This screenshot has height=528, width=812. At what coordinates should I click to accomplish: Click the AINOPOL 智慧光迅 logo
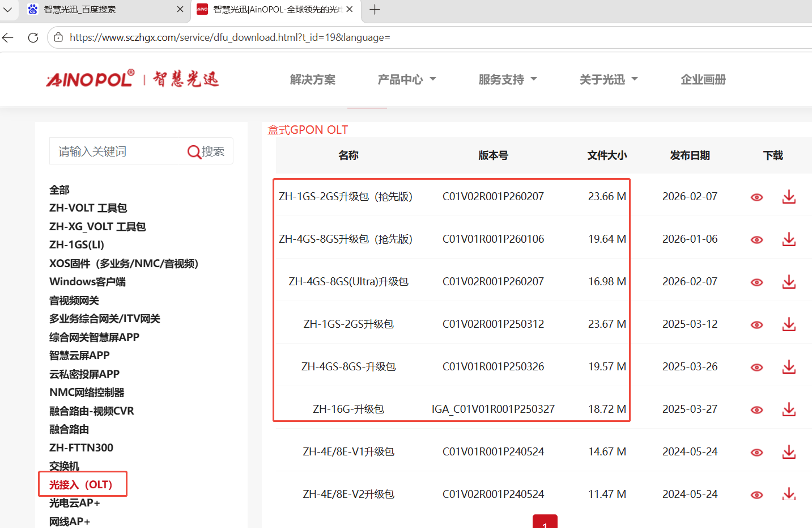pos(133,79)
